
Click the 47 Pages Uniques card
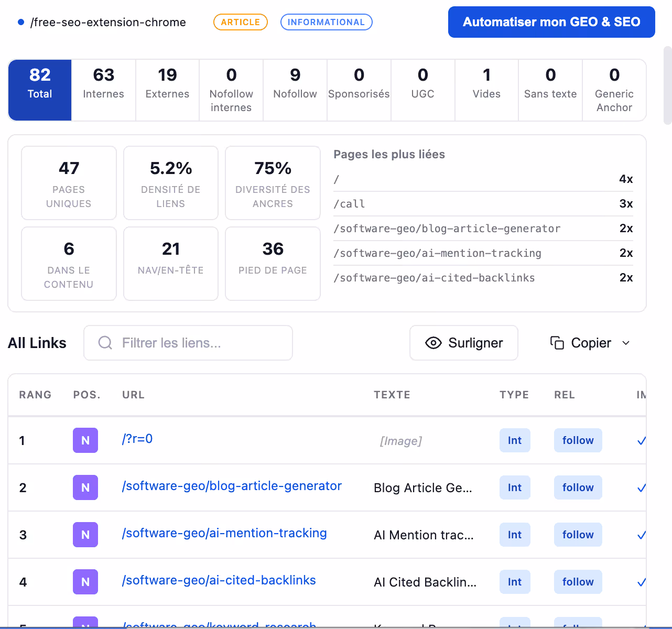coord(69,183)
